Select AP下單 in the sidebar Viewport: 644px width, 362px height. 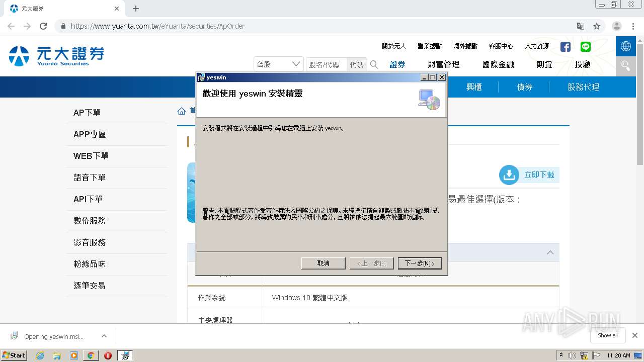pyautogui.click(x=117, y=113)
